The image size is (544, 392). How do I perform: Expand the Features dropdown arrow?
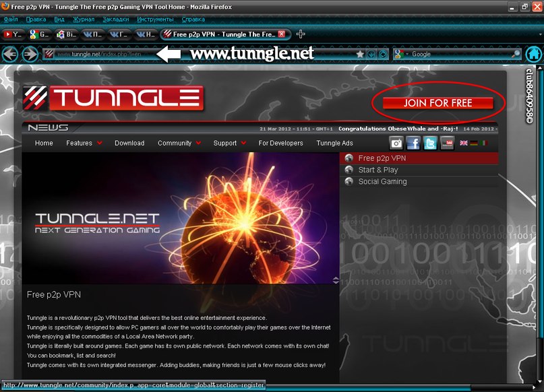point(100,142)
